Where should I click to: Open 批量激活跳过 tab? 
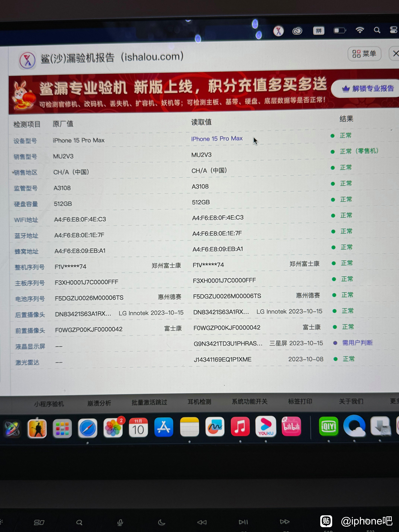click(149, 402)
